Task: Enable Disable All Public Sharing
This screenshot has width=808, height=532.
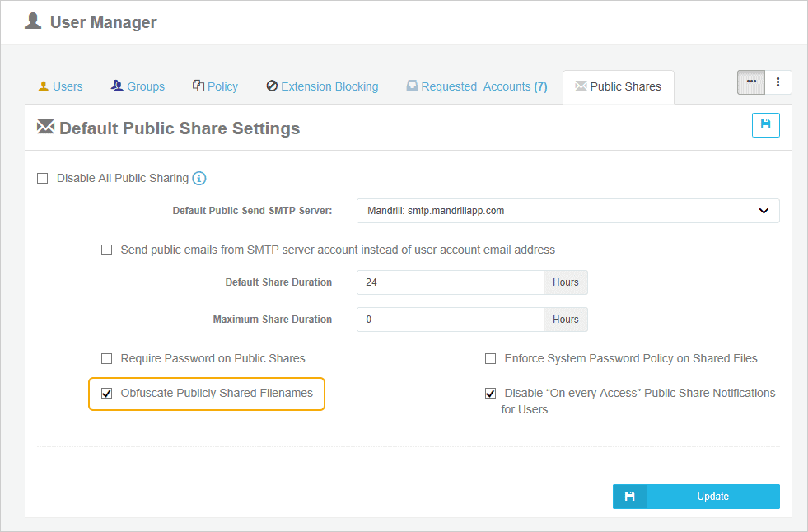Action: [42, 178]
